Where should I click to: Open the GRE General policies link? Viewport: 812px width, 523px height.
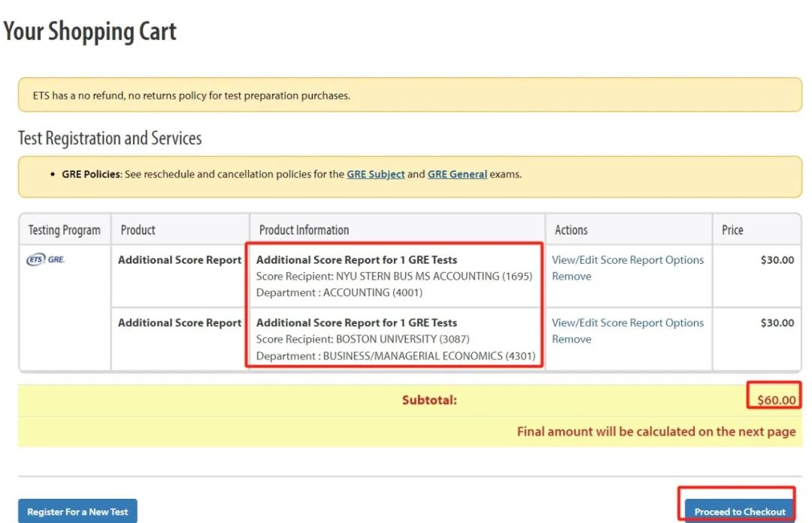point(457,174)
